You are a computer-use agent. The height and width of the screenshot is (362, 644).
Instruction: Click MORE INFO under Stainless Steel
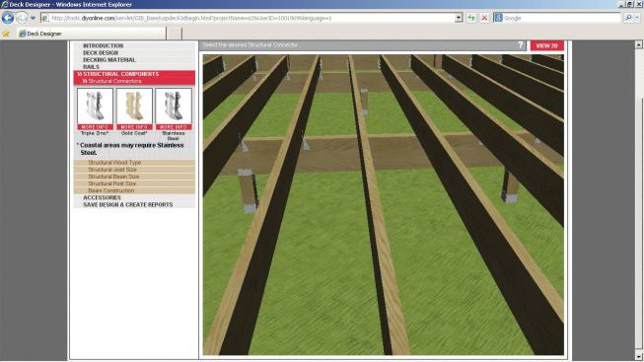click(x=174, y=127)
